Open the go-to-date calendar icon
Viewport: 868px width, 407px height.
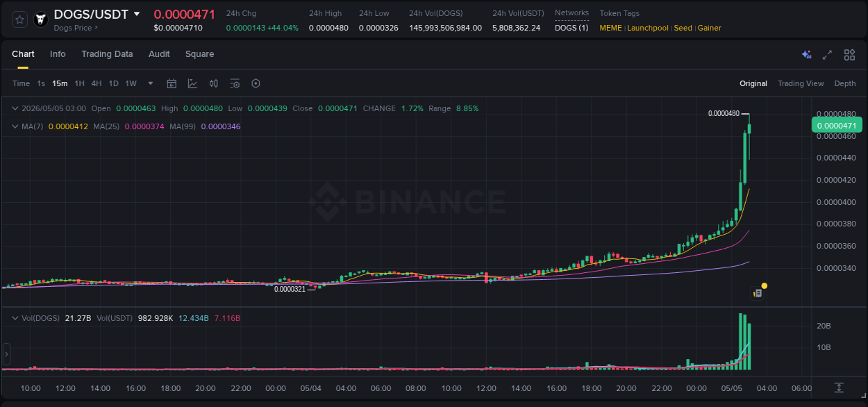172,83
